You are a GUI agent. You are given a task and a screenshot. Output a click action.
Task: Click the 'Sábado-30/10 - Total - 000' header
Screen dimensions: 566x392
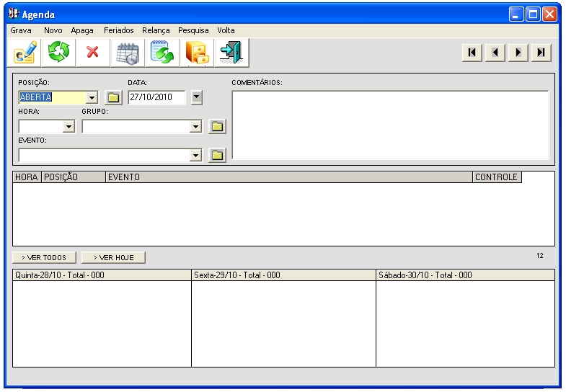tap(465, 275)
